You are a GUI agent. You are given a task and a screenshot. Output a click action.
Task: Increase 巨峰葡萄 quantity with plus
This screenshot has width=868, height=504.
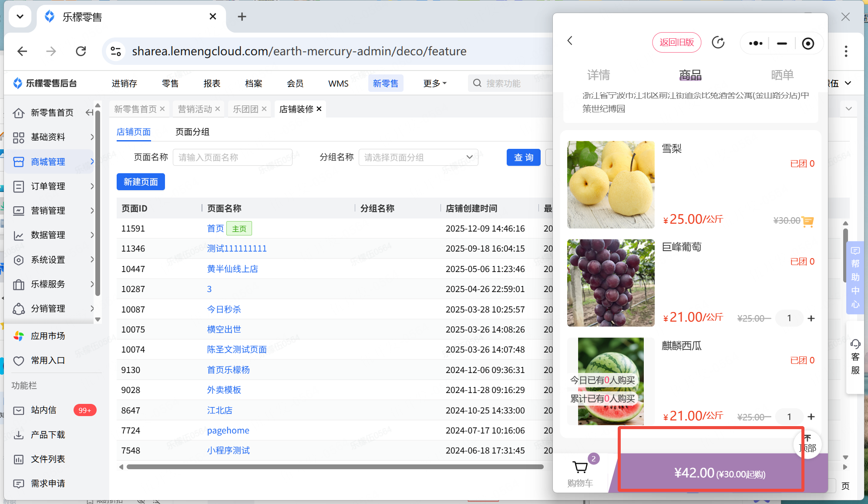[x=811, y=318]
